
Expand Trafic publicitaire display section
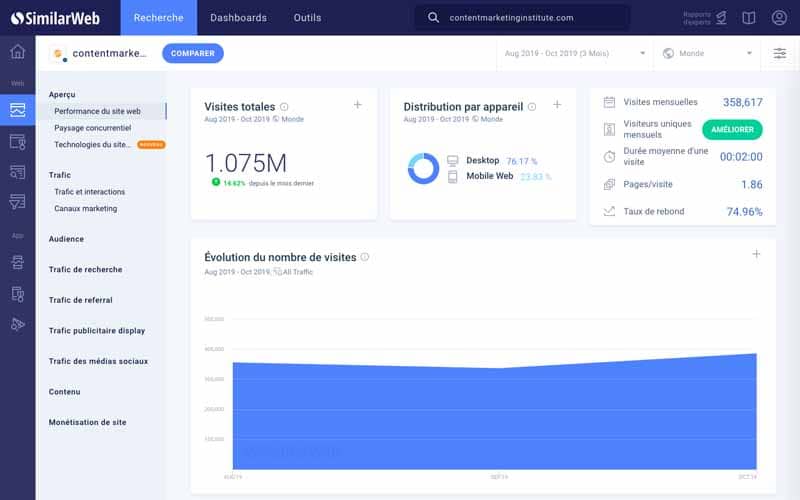pos(97,331)
